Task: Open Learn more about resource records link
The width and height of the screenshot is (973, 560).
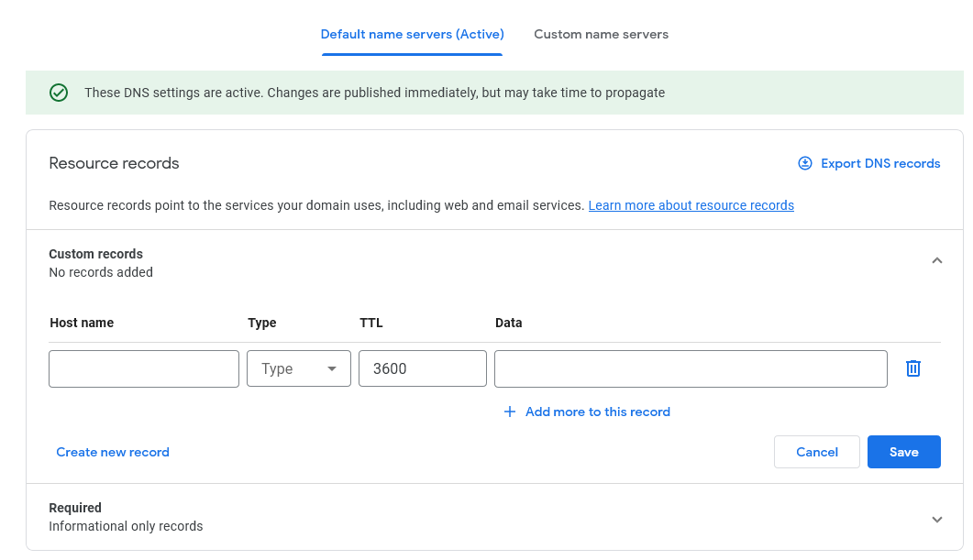Action: (x=691, y=205)
